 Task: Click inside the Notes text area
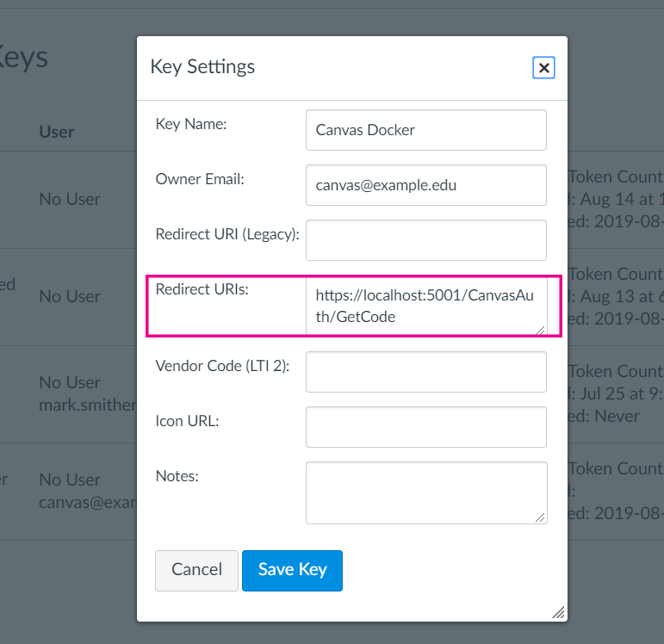[425, 492]
